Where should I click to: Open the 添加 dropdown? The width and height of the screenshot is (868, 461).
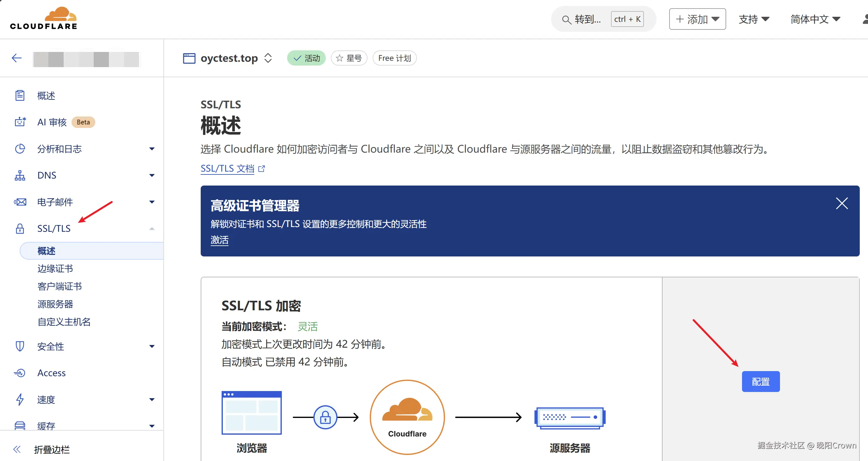tap(697, 19)
